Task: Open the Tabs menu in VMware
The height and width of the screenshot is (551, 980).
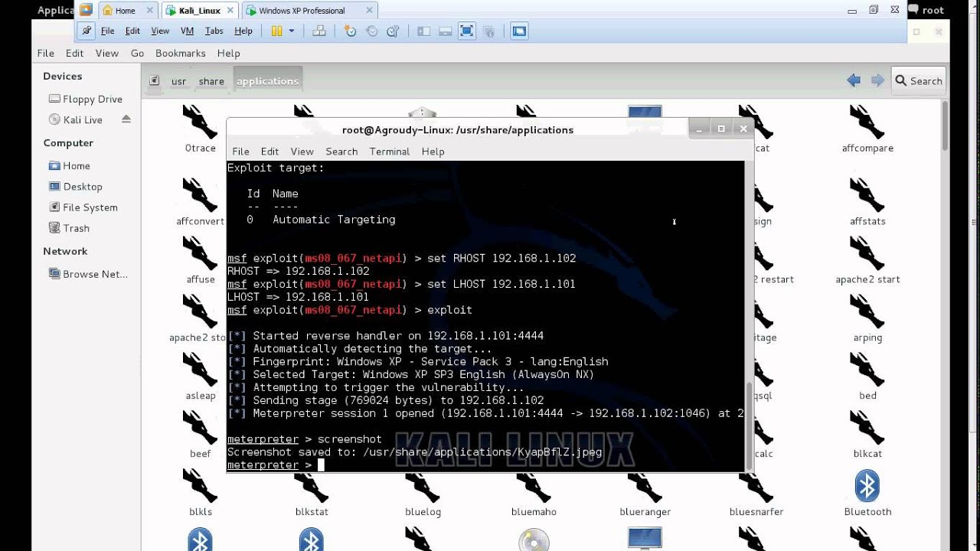Action: [214, 31]
